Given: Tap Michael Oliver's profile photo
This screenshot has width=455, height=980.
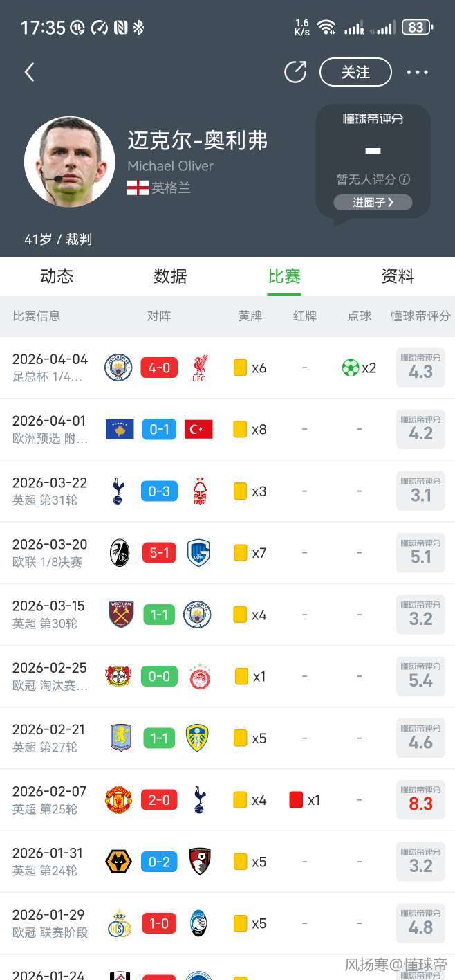Looking at the screenshot, I should point(70,161).
